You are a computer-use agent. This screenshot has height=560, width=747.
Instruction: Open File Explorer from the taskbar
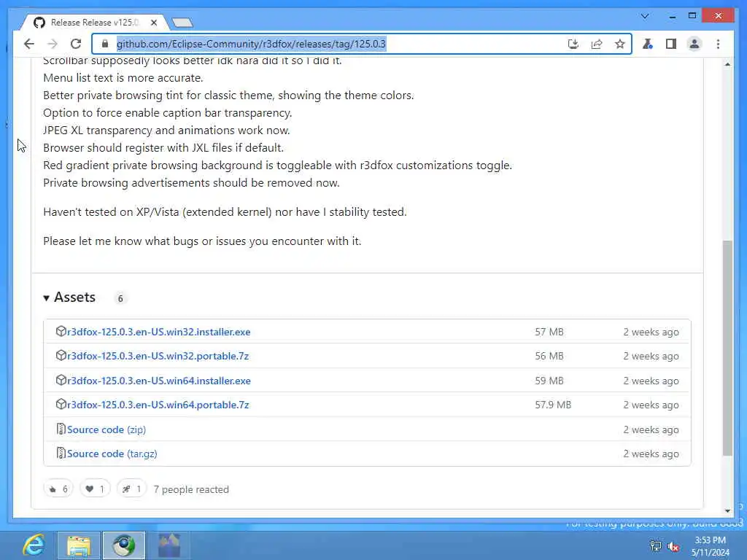(79, 545)
